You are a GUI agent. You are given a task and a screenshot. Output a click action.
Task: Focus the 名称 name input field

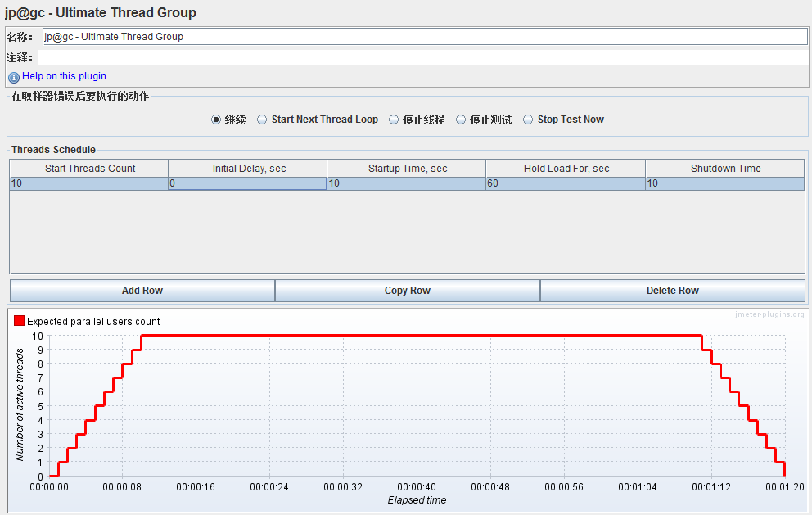point(425,37)
